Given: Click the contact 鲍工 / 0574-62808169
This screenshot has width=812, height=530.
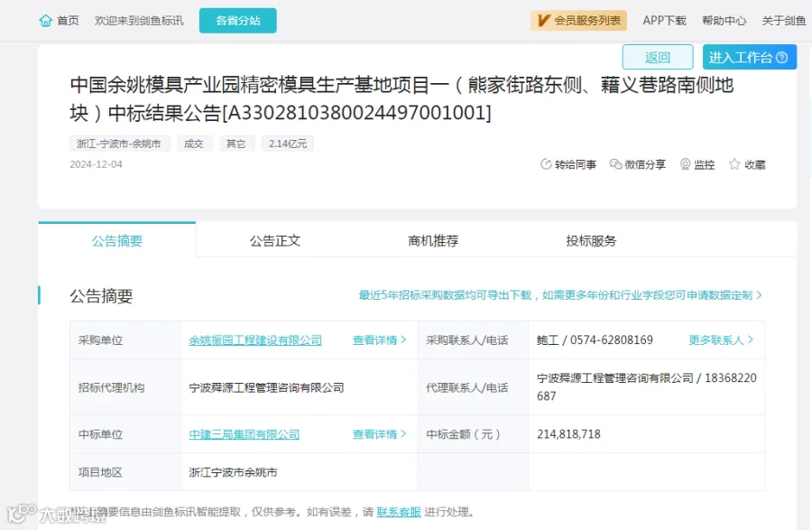Looking at the screenshot, I should pos(595,339).
